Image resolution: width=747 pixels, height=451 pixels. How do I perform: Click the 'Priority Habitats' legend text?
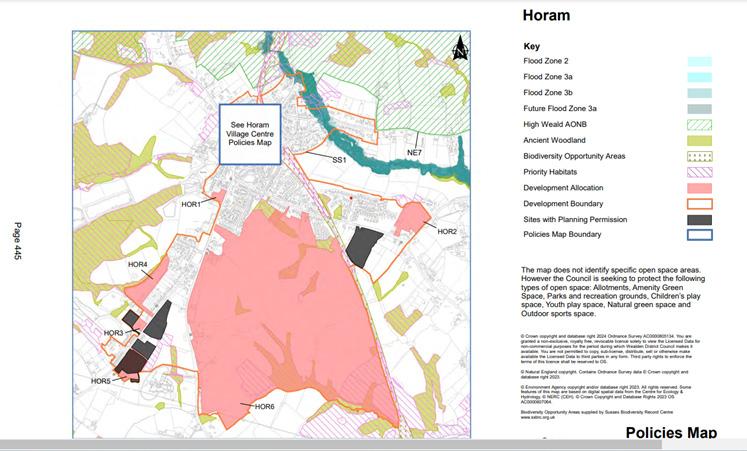tap(550, 172)
